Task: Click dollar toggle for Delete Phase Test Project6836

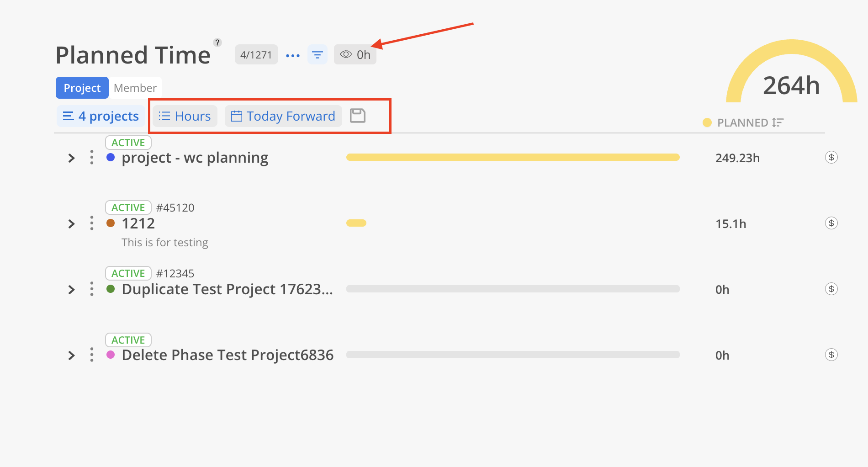Action: tap(831, 355)
